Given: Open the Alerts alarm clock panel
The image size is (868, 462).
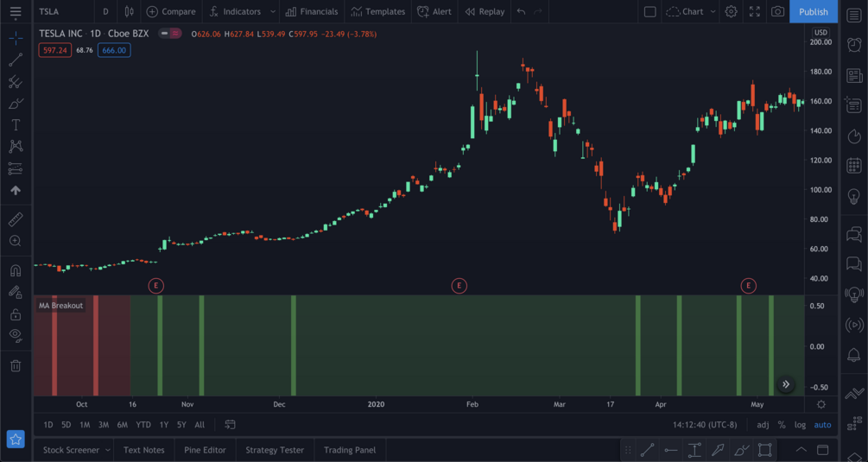Looking at the screenshot, I should tap(854, 45).
